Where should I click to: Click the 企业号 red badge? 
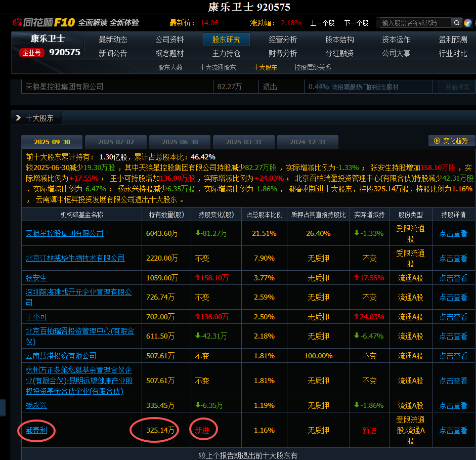[31, 53]
